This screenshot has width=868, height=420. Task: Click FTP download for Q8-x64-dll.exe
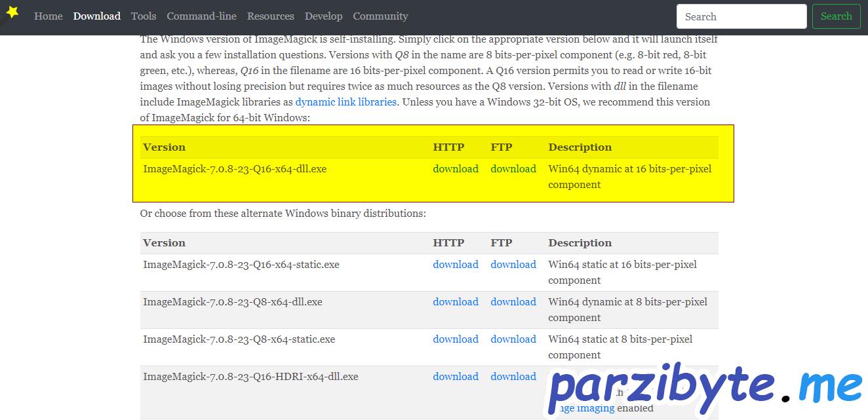[x=513, y=302]
